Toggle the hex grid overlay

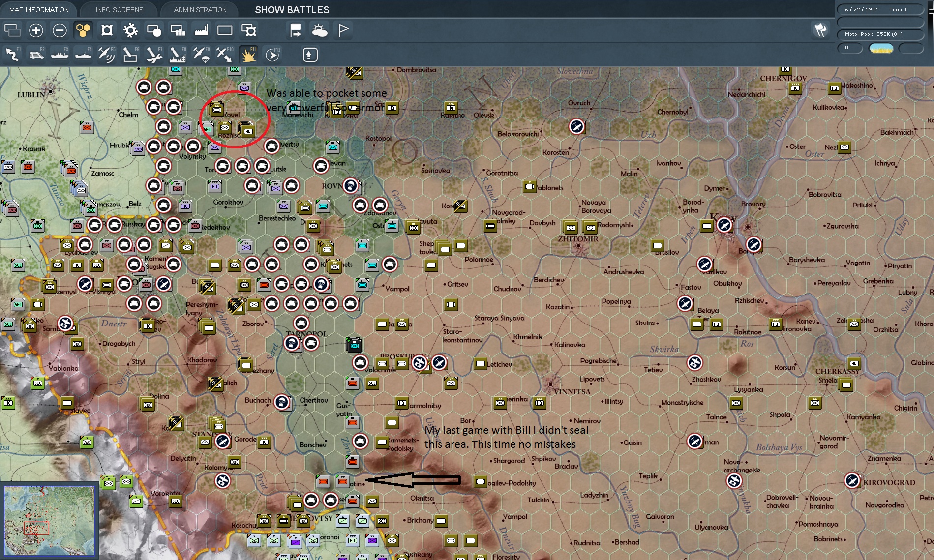tap(83, 30)
